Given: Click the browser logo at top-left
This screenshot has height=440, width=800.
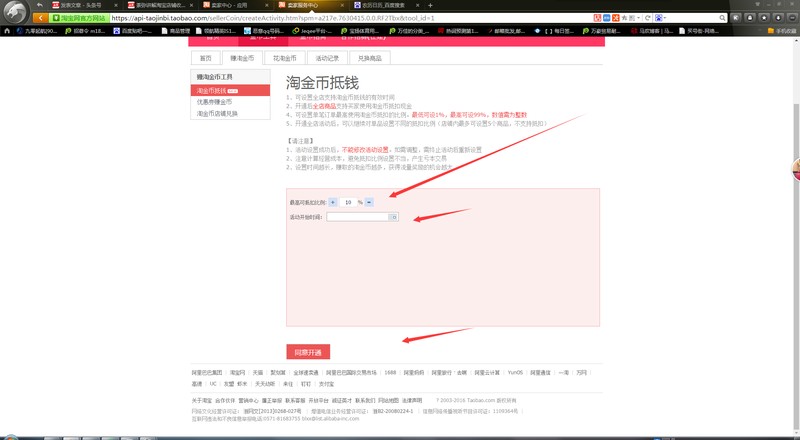Looking at the screenshot, I should point(15,12).
